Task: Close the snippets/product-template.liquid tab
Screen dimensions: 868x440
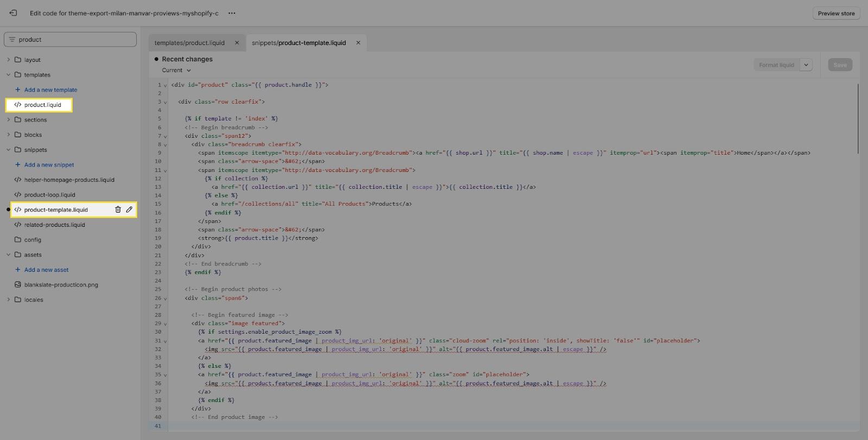Action: pos(358,43)
